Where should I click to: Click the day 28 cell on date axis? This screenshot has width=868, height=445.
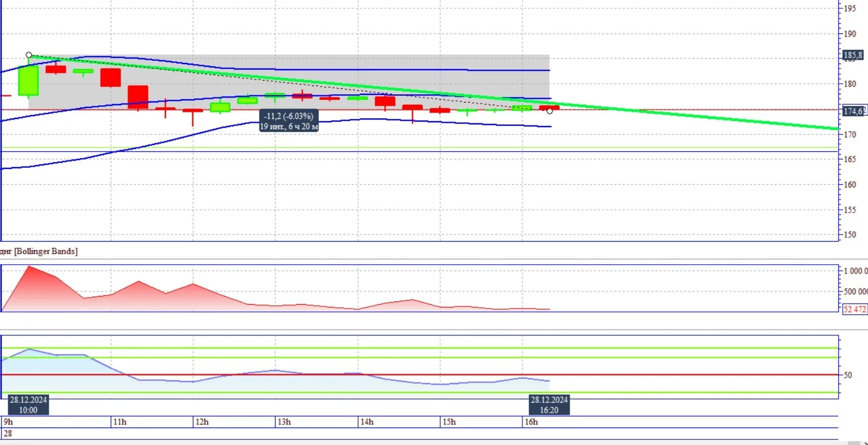pos(419,433)
